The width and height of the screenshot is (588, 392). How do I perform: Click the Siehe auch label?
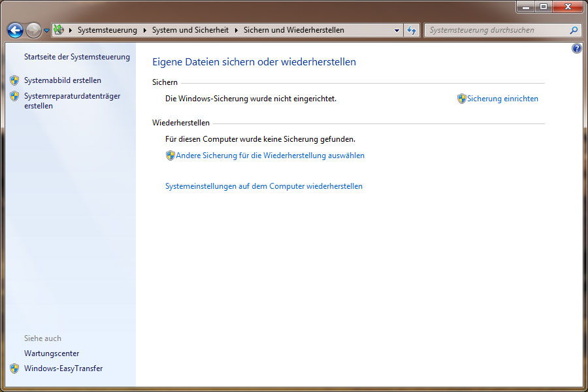42,338
